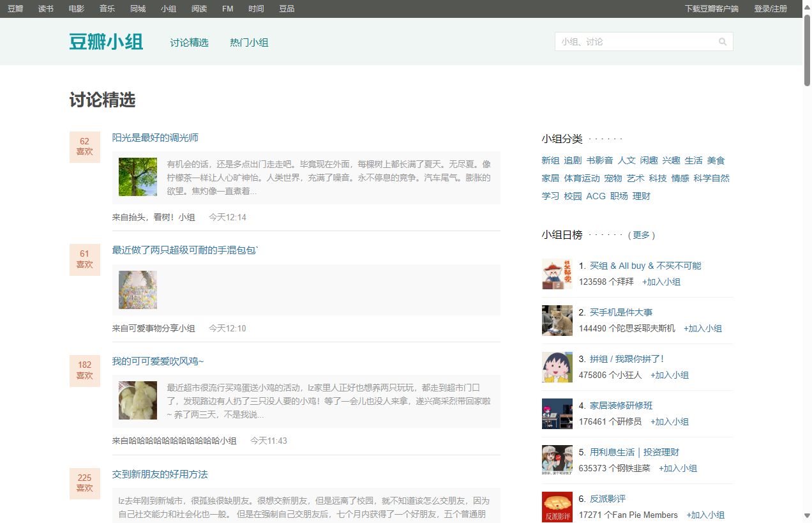Click the scrollbar down arrow
This screenshot has width=812, height=523.
tap(807, 515)
